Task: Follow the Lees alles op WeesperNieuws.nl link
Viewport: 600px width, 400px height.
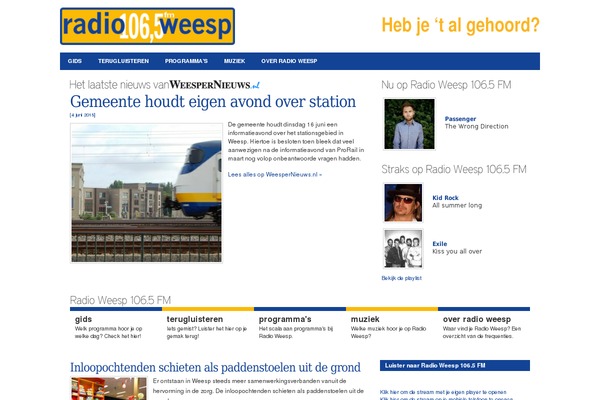Action: [x=275, y=175]
